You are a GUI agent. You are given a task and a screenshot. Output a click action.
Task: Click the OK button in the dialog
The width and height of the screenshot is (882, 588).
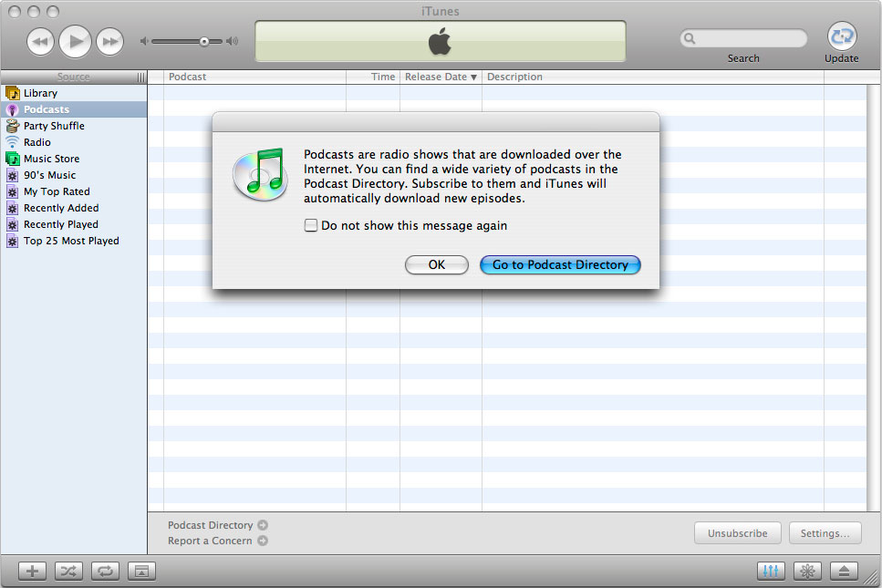point(437,264)
